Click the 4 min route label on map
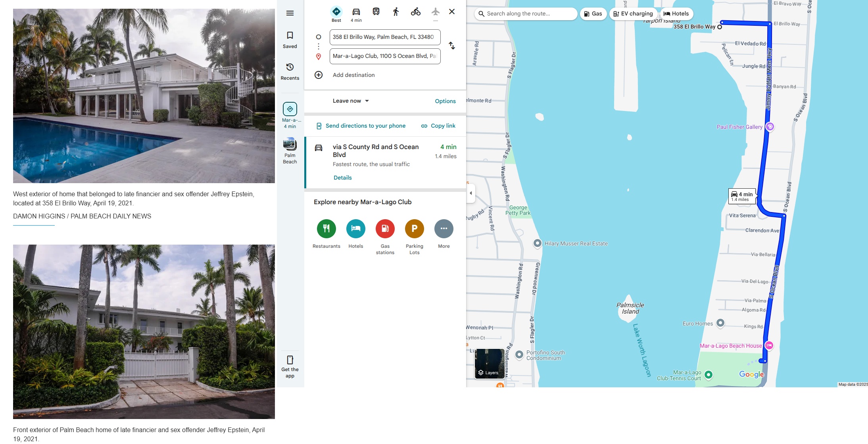 (742, 196)
